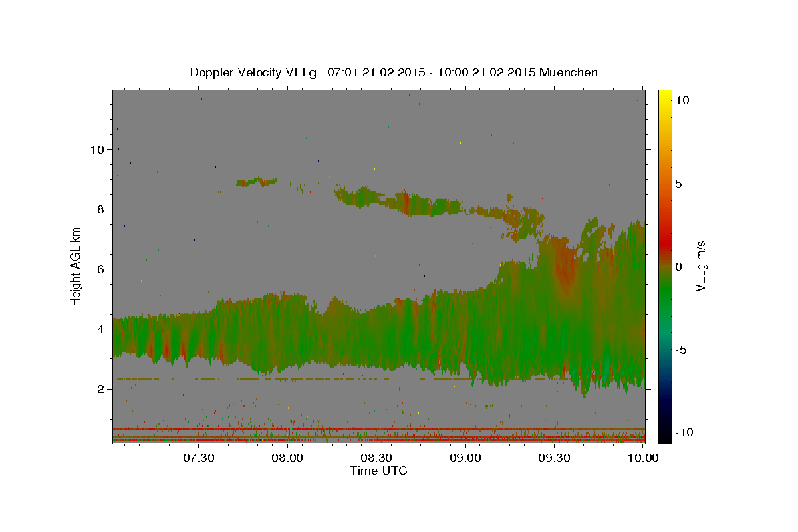Click the colorbar label '10' at top

[682, 100]
